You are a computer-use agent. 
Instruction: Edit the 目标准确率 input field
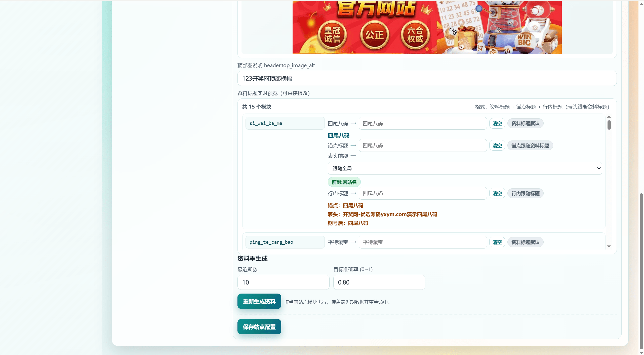pos(379,282)
